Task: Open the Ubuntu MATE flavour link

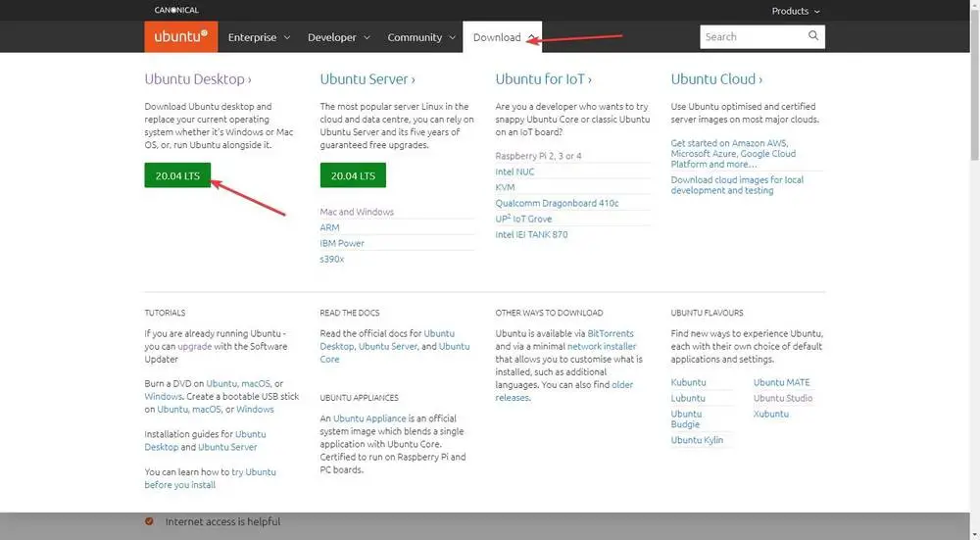Action: 781,382
